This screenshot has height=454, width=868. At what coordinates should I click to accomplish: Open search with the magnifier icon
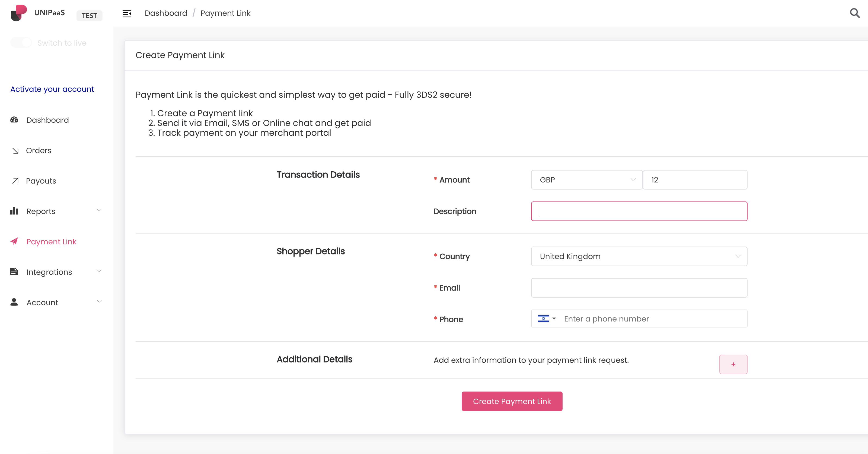click(x=854, y=13)
